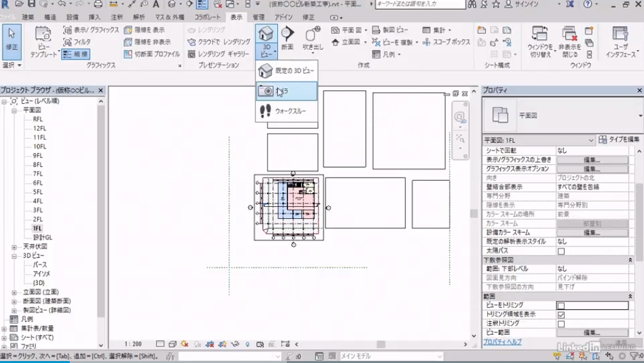The height and width of the screenshot is (363, 644).
Task: Open ビューテンプレート tool in ribbon
Action: point(43,42)
